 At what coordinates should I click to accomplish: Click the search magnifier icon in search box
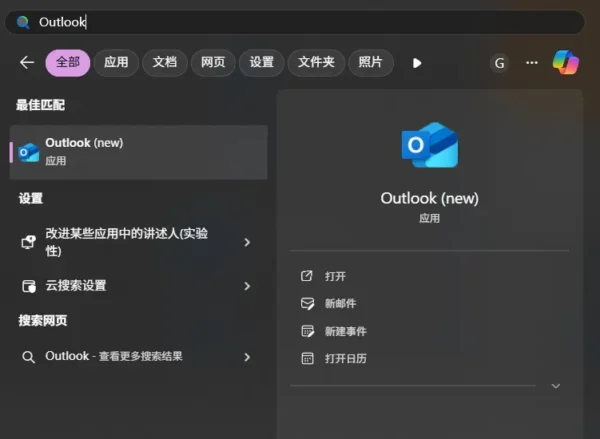23,22
